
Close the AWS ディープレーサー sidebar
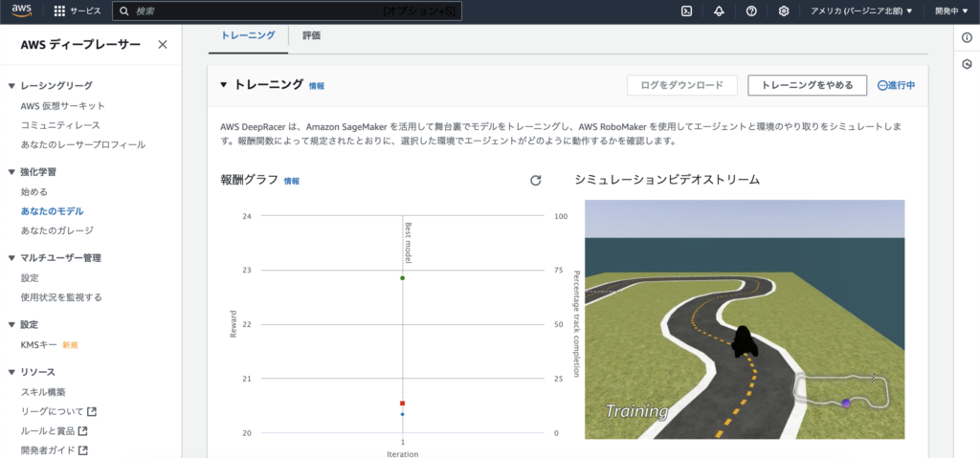[x=163, y=44]
